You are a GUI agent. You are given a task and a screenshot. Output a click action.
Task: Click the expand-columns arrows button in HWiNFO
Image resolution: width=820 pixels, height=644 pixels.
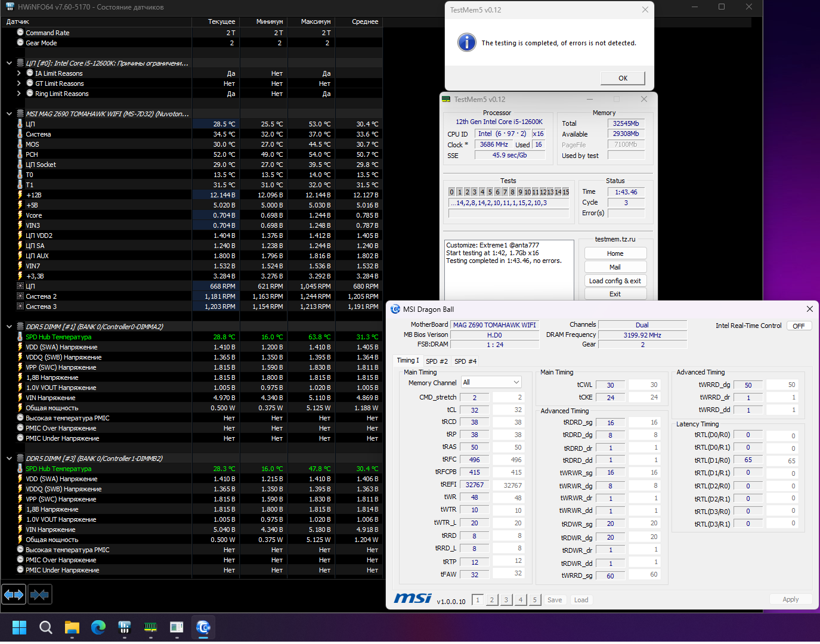(x=14, y=595)
